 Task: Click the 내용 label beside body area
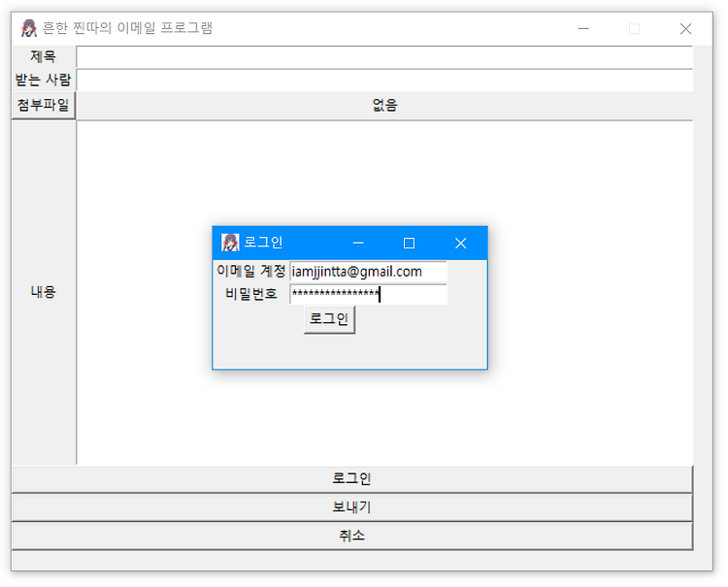(x=43, y=292)
